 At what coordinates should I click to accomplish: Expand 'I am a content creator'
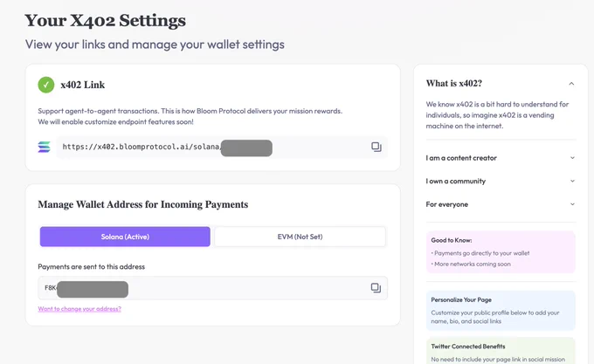pos(501,158)
